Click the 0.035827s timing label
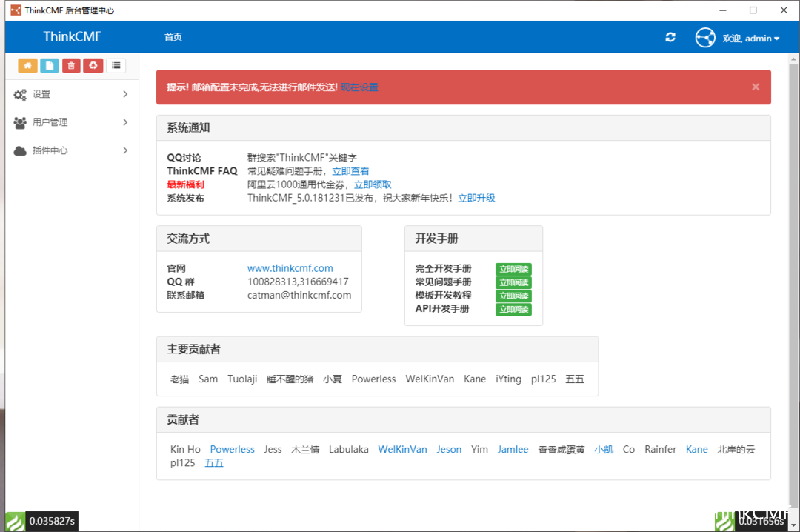Viewport: 800px width, 532px height. (x=52, y=522)
